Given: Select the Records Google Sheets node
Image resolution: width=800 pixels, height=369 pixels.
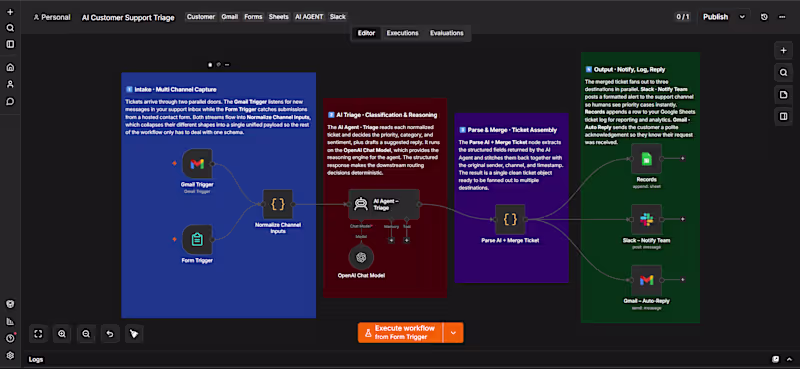Looking at the screenshot, I should click(x=646, y=159).
